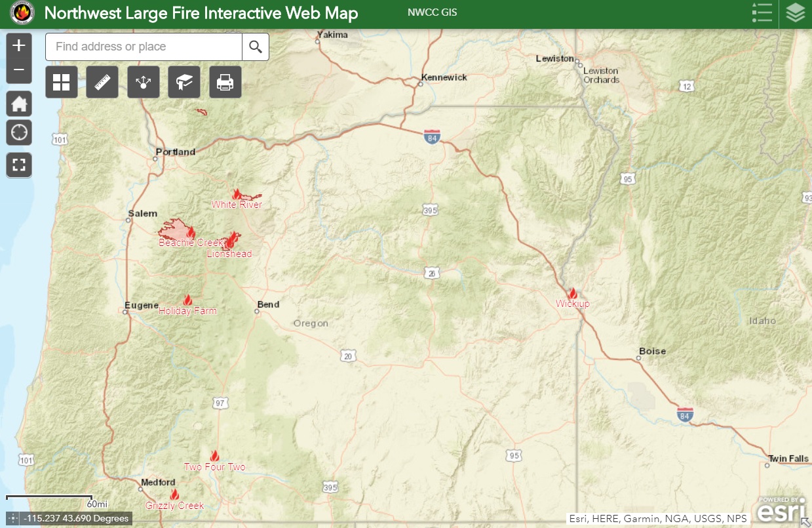
Task: Click the search magnifier button
Action: [x=256, y=47]
